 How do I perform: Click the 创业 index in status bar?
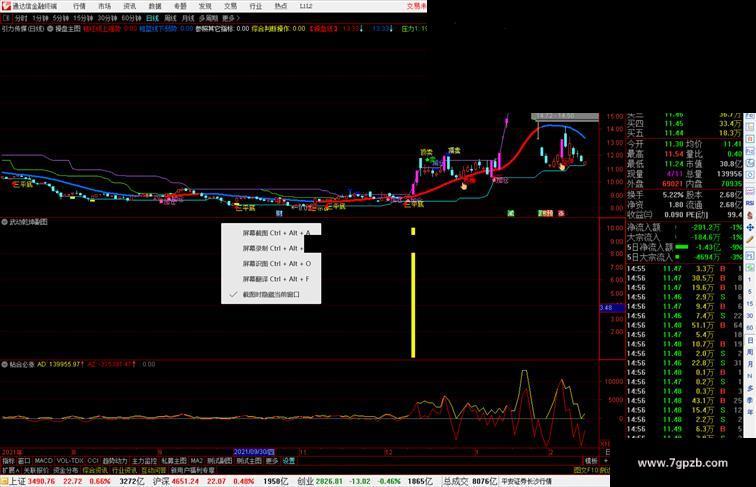(305, 481)
